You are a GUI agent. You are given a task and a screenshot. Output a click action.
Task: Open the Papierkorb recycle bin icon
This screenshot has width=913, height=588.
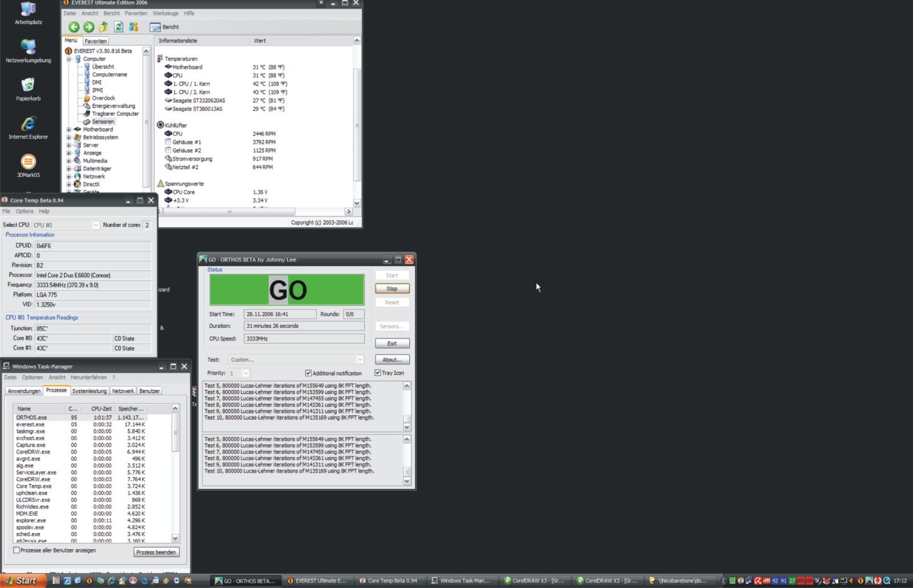coord(28,90)
